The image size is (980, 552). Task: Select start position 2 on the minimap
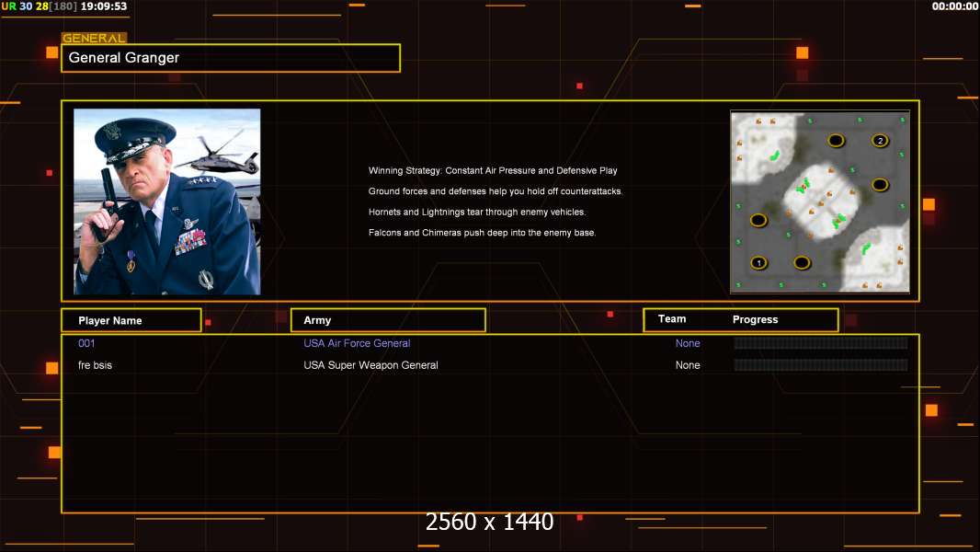pos(880,141)
